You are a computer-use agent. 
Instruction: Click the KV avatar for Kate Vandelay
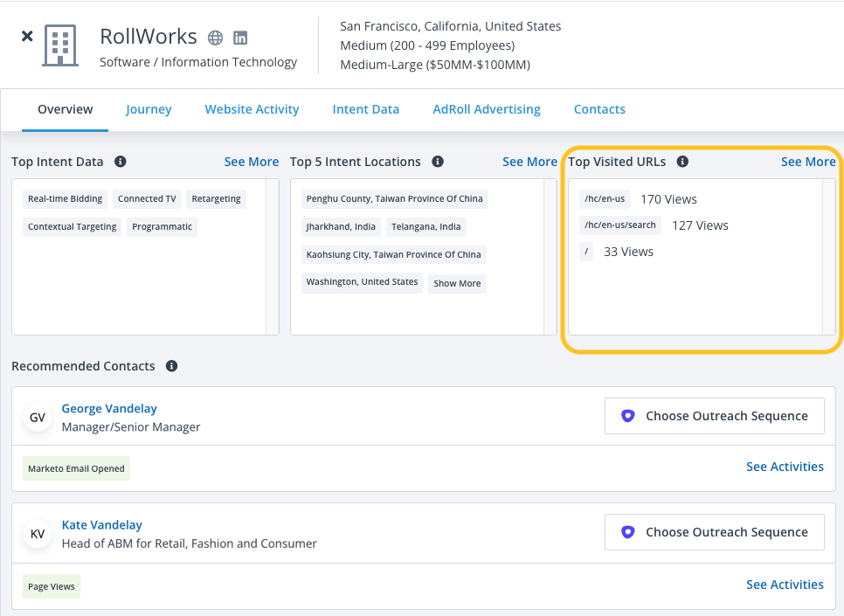[38, 534]
